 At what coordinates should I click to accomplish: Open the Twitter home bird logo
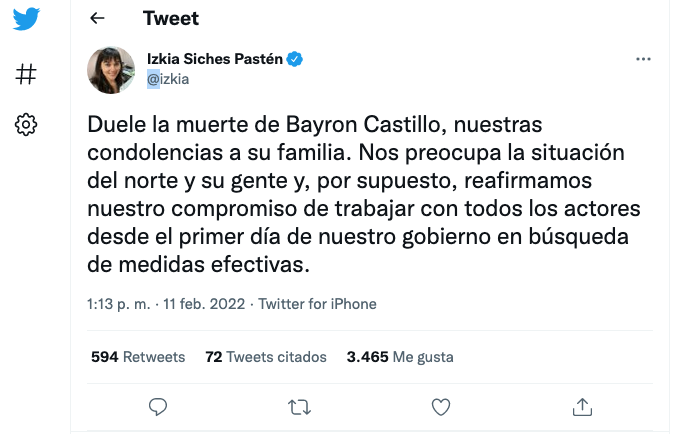pyautogui.click(x=26, y=18)
